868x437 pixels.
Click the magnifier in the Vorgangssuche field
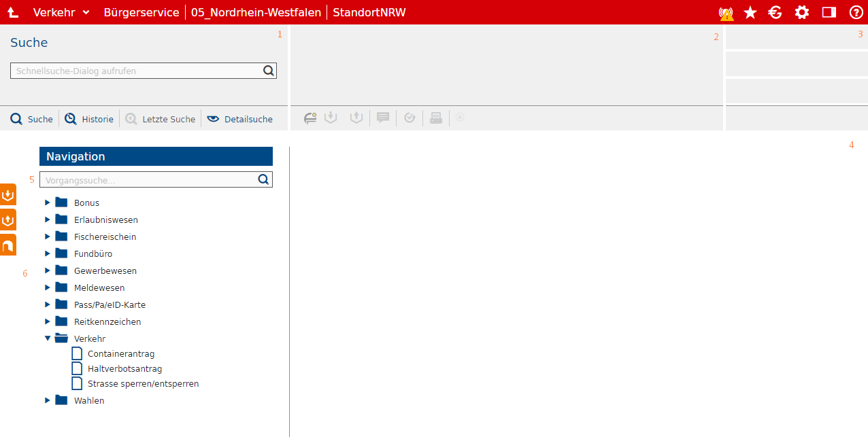263,179
